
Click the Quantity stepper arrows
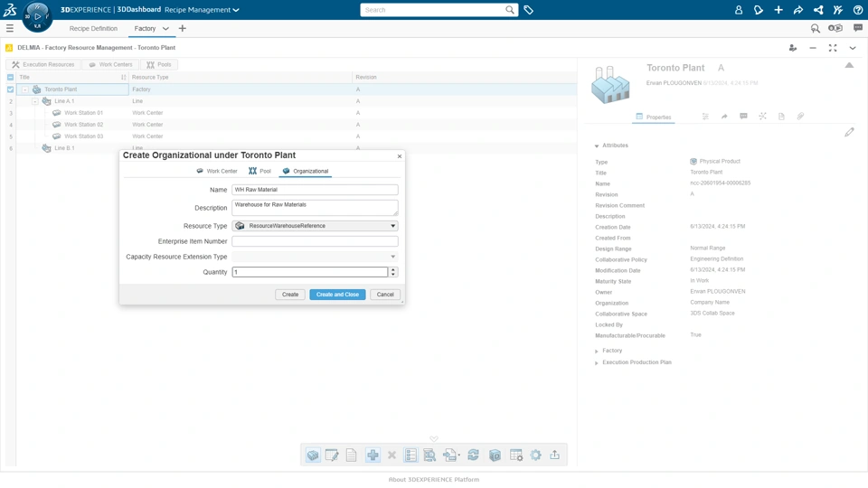pos(393,272)
